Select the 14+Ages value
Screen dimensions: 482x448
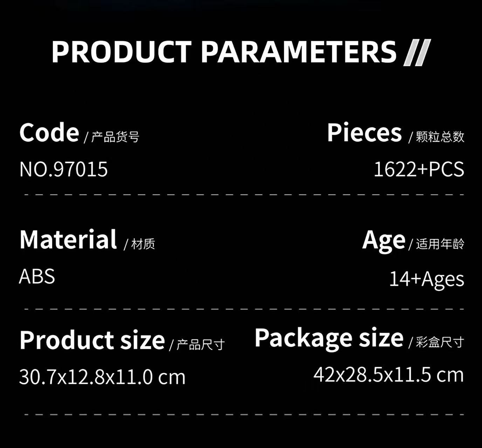pos(427,279)
